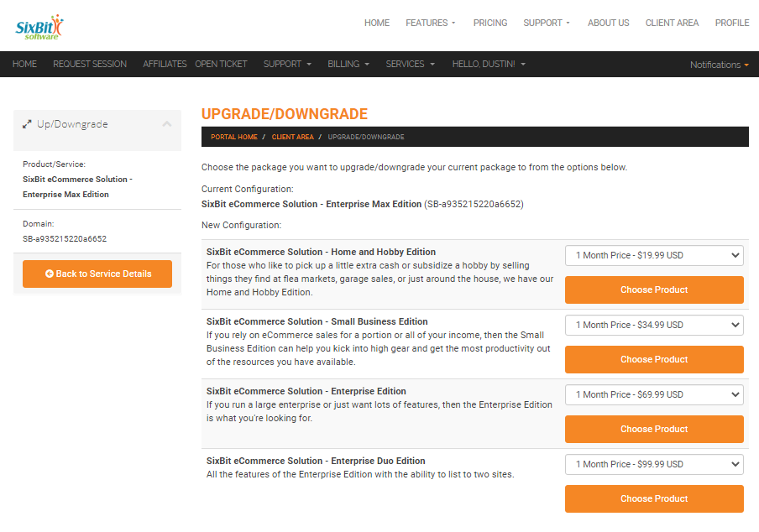Expand SUPPORT menu in the dark bar
The image size is (759, 532).
coord(287,64)
